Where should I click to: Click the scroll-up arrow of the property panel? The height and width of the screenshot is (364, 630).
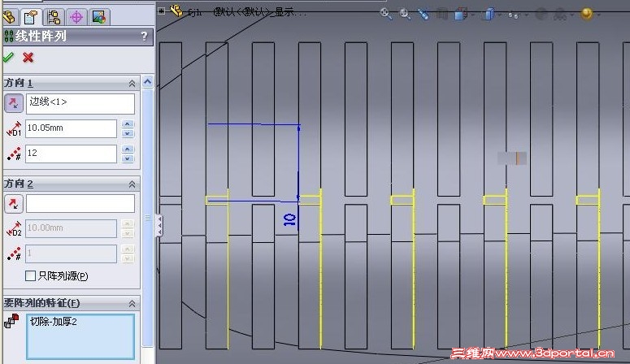click(147, 82)
